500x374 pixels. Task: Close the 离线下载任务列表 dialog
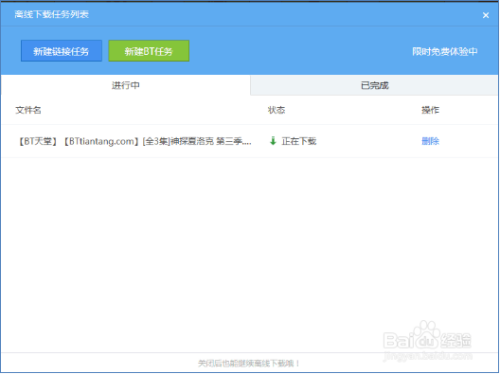[x=486, y=15]
